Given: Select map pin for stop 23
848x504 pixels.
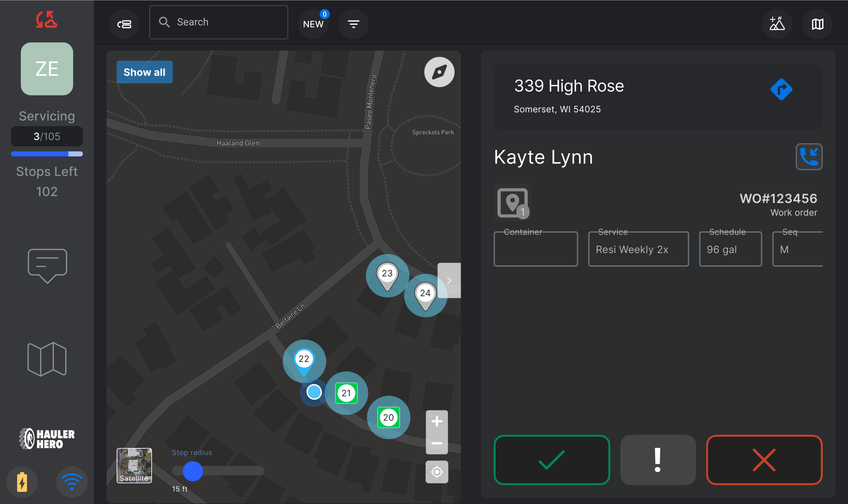Looking at the screenshot, I should coord(387,276).
